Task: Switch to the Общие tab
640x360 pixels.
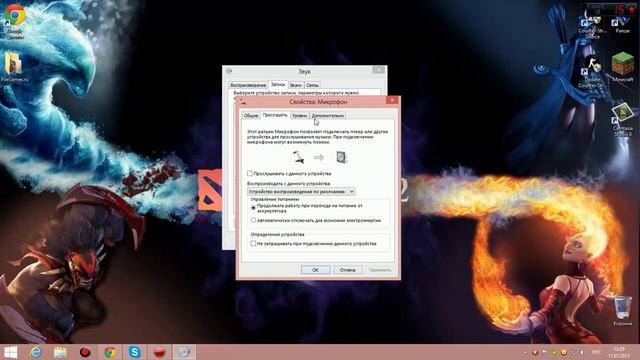Action: (251, 116)
